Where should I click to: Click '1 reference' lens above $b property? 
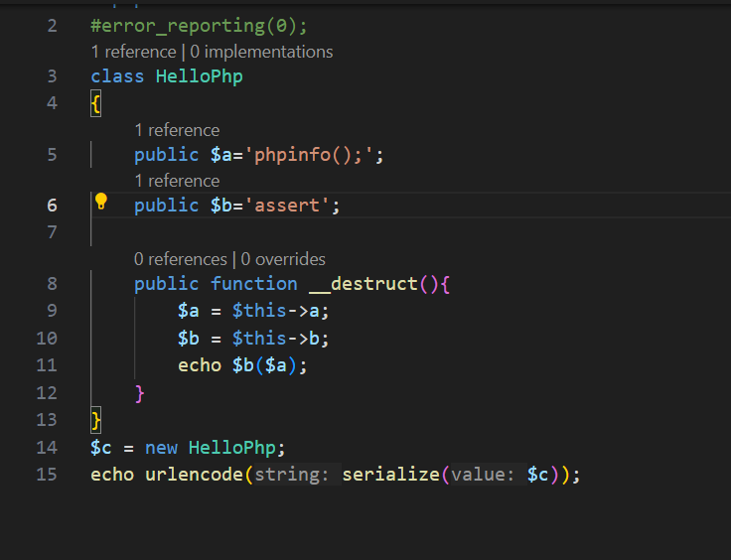coord(177,181)
